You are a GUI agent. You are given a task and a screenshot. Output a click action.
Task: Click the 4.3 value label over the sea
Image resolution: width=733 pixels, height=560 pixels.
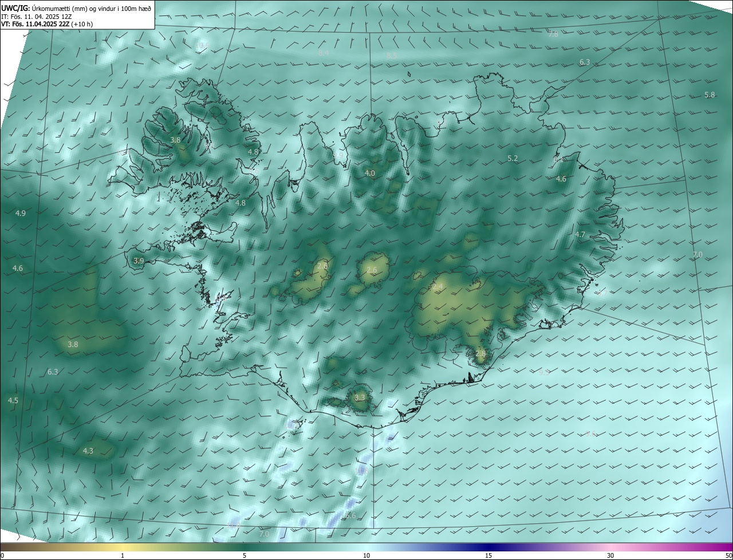[x=88, y=451]
